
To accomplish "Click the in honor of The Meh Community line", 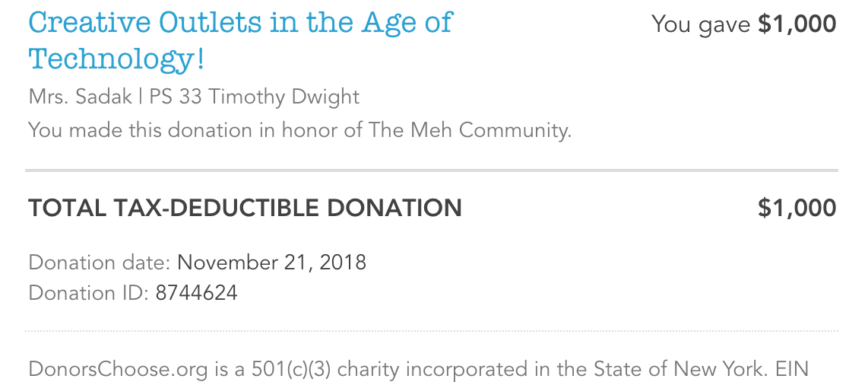I will pos(299,130).
